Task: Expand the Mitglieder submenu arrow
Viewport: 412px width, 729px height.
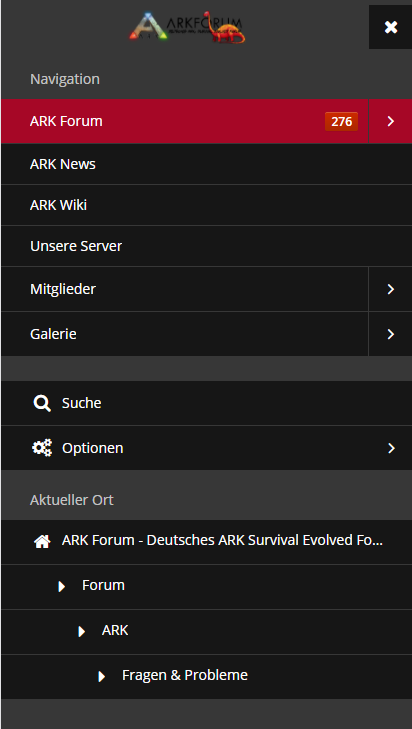Action: click(391, 289)
